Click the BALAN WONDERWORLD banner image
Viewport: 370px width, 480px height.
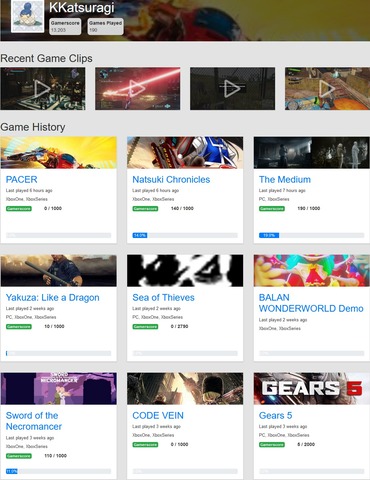coord(312,271)
